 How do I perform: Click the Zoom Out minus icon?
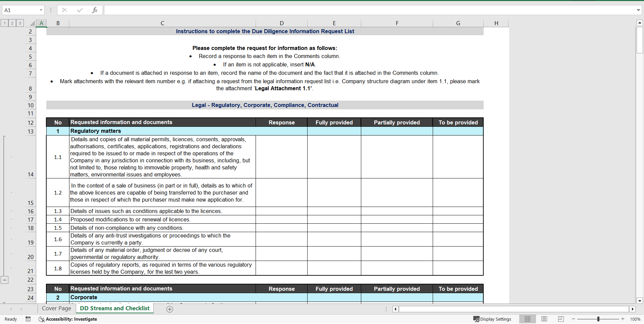tap(574, 319)
